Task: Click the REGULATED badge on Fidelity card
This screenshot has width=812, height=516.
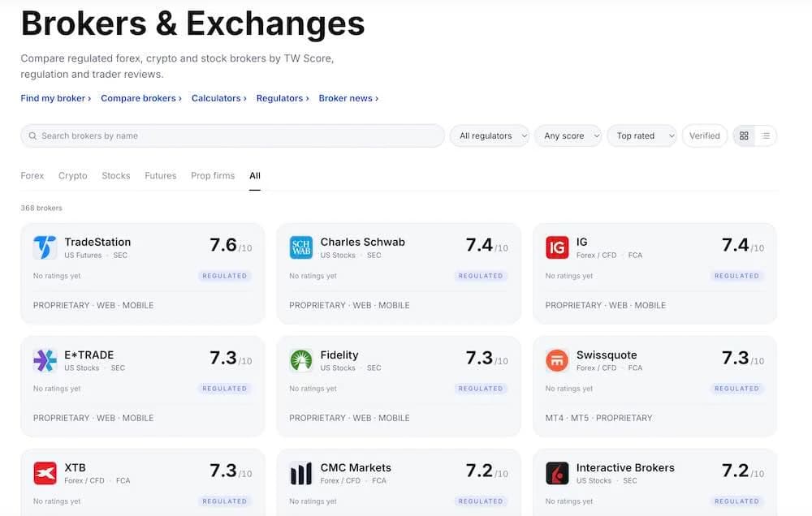Action: click(x=481, y=389)
